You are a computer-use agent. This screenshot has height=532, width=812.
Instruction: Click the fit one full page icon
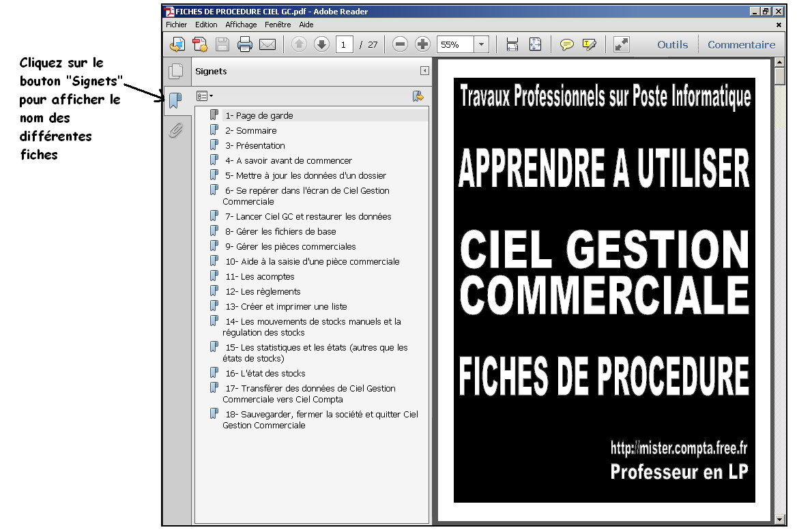pyautogui.click(x=535, y=44)
